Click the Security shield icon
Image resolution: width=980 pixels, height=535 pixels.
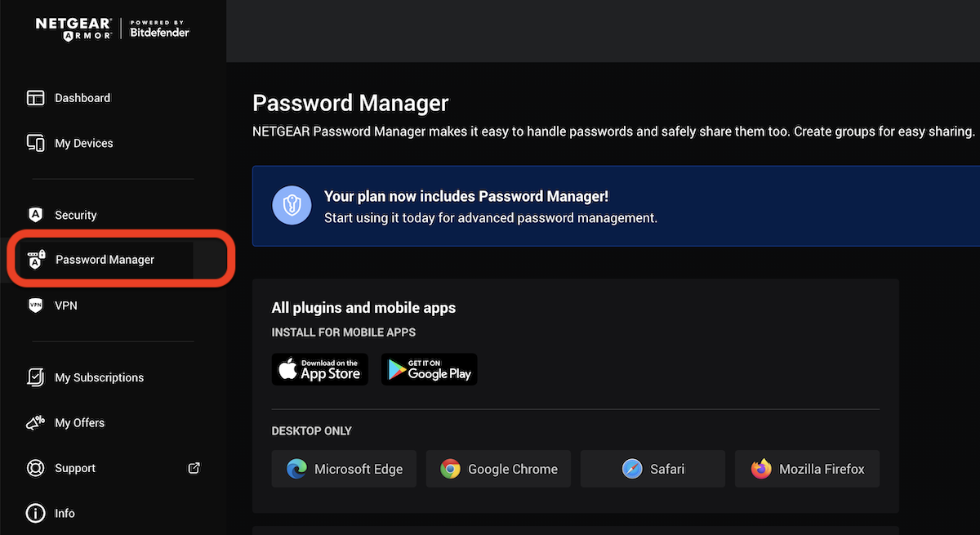point(35,215)
